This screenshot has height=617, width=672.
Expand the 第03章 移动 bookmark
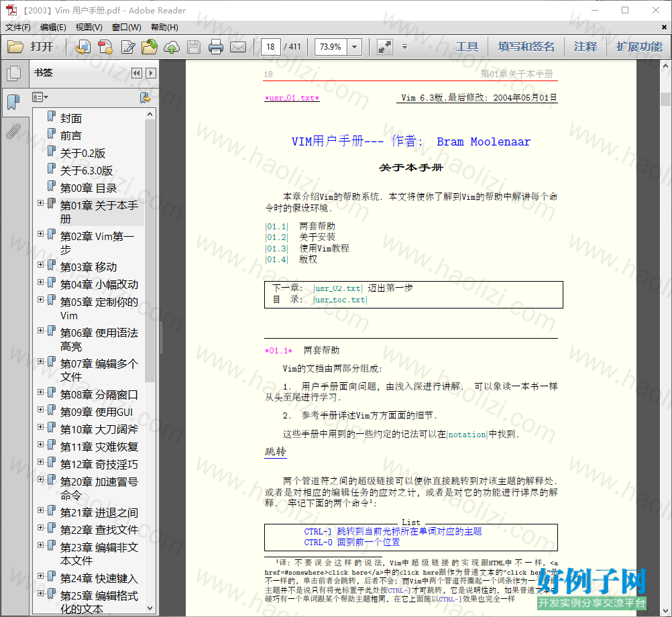pyautogui.click(x=41, y=265)
